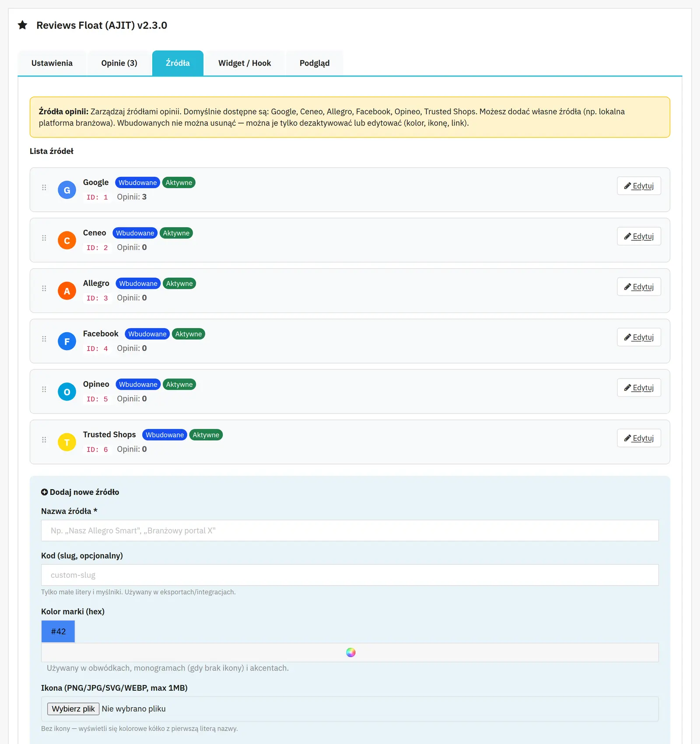This screenshot has height=744, width=700.
Task: Grab the drag handle for Google row
Action: click(x=44, y=187)
